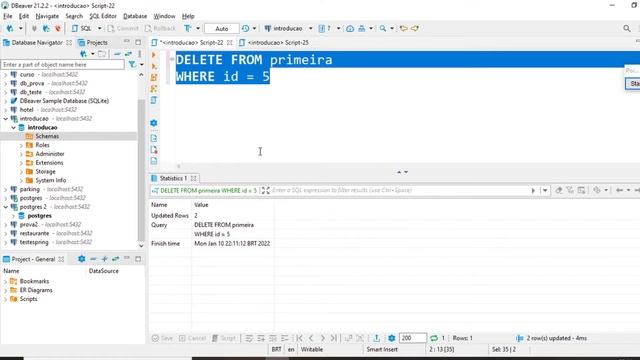
Task: Close the Script-22 editor tab
Action: [230, 42]
